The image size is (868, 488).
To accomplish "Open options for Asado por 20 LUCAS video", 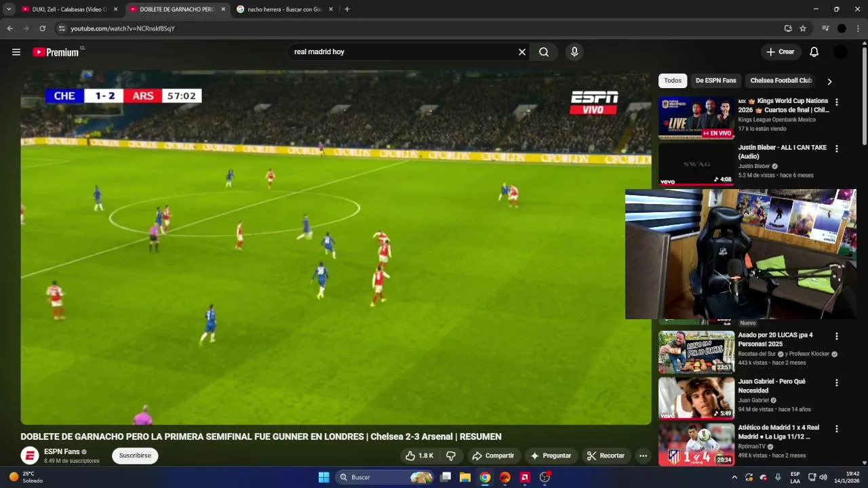I will [x=837, y=336].
